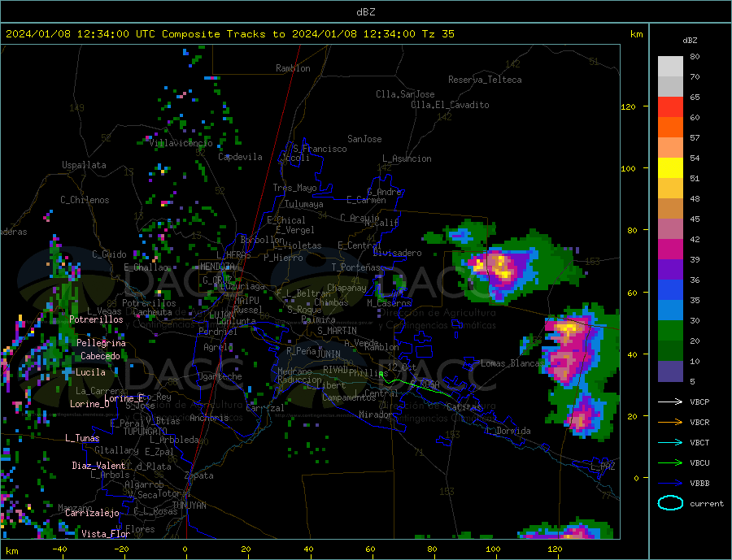732x560 pixels.
Task: Click the Capdevila label
Action: point(240,157)
